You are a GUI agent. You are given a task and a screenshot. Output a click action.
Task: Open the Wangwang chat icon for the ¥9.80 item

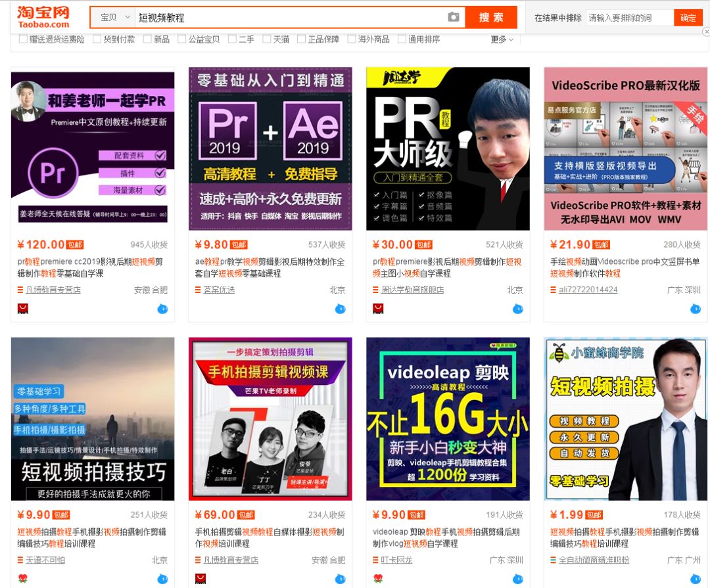pos(340,309)
